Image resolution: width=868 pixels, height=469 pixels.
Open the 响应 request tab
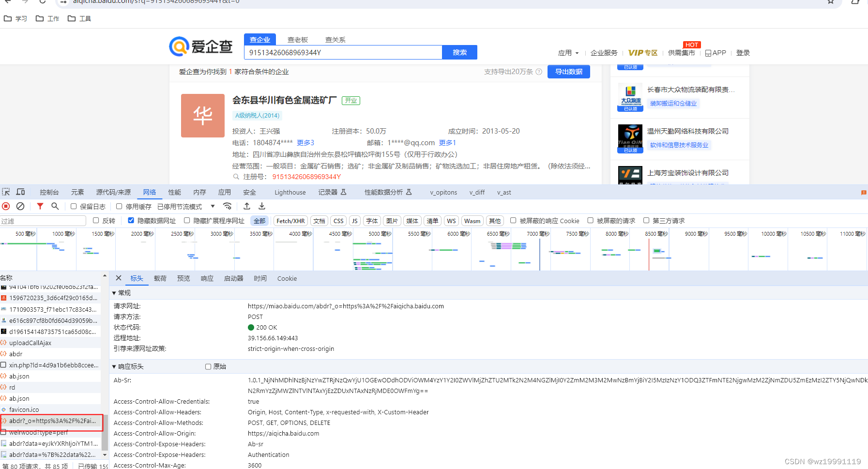(207, 278)
